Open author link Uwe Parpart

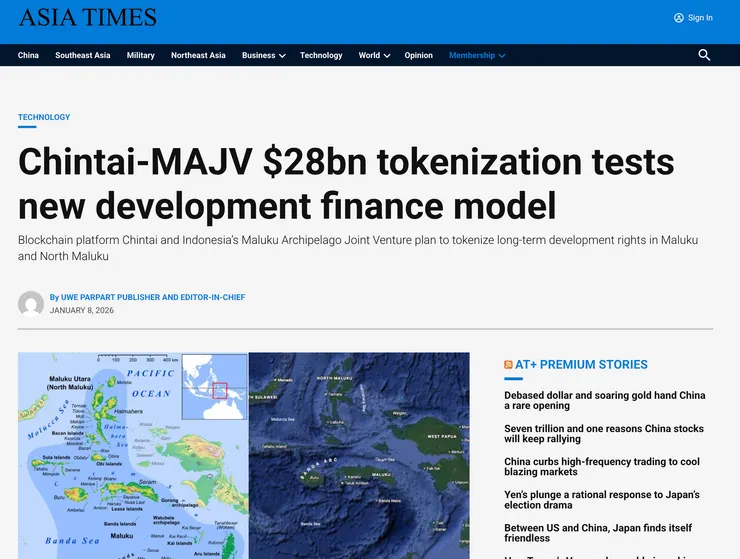tap(153, 297)
